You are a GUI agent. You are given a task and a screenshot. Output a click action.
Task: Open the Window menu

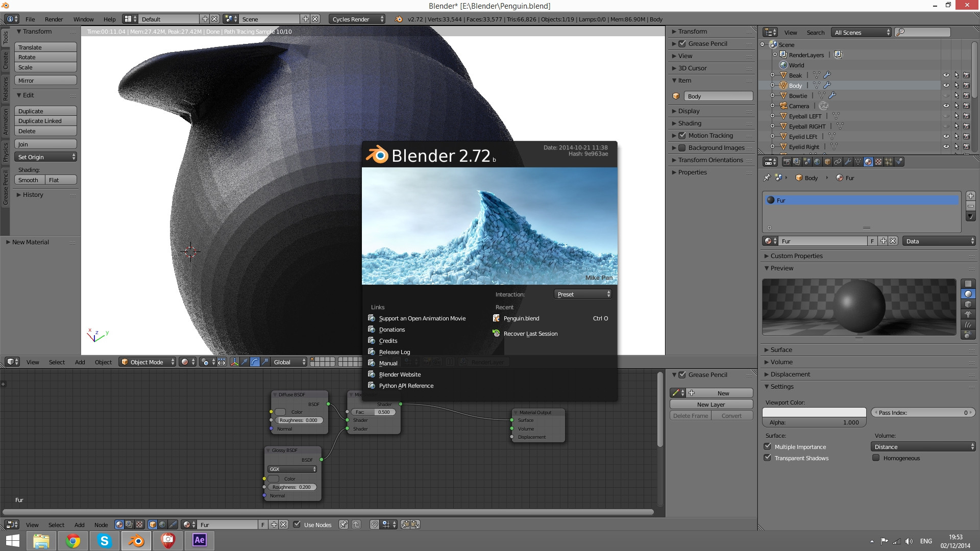83,19
